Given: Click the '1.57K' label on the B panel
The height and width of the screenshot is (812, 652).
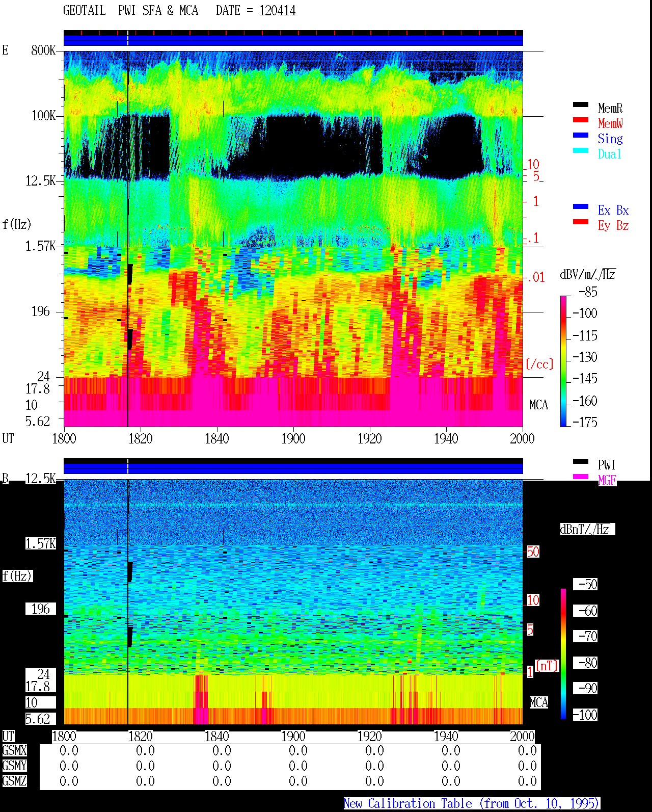Looking at the screenshot, I should 40,543.
